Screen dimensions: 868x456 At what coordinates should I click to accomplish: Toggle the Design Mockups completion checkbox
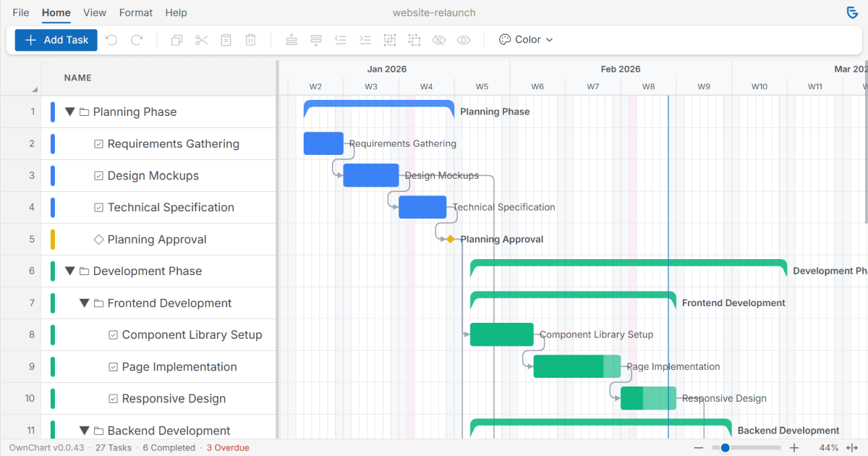click(98, 175)
